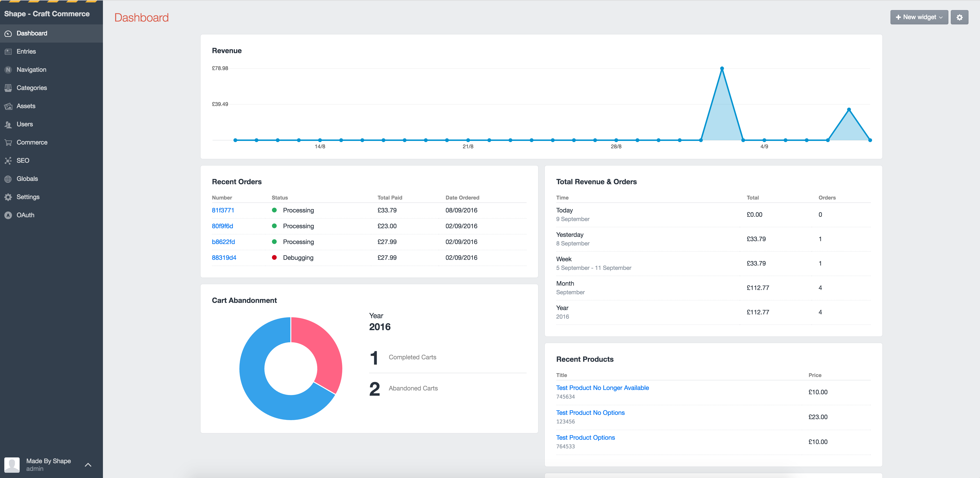Open order 81f3771
The width and height of the screenshot is (980, 478).
[x=223, y=210]
